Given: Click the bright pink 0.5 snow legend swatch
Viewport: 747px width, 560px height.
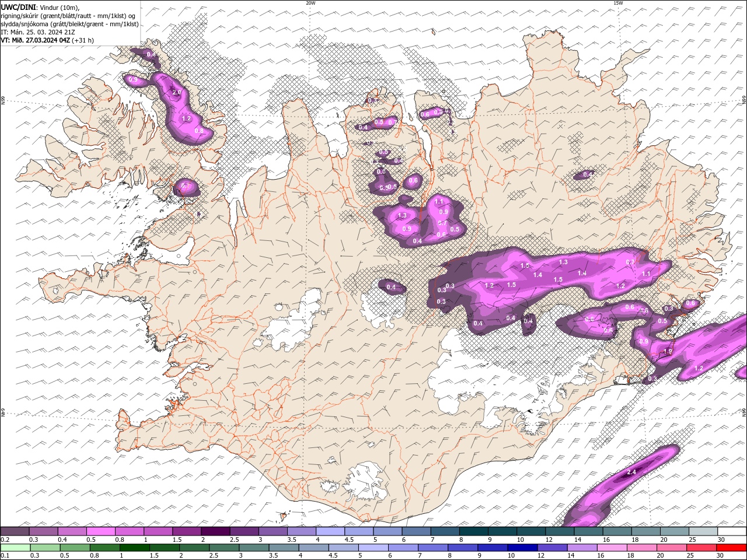Looking at the screenshot, I should pos(101,531).
